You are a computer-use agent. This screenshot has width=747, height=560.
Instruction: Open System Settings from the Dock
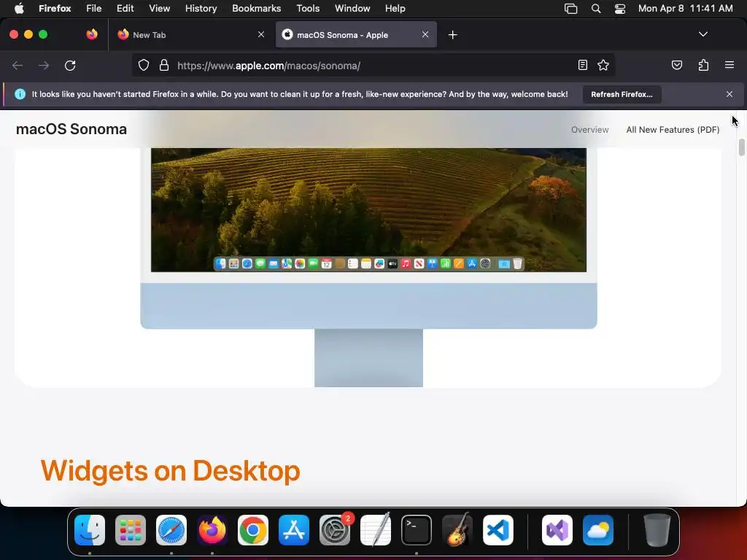pos(335,530)
